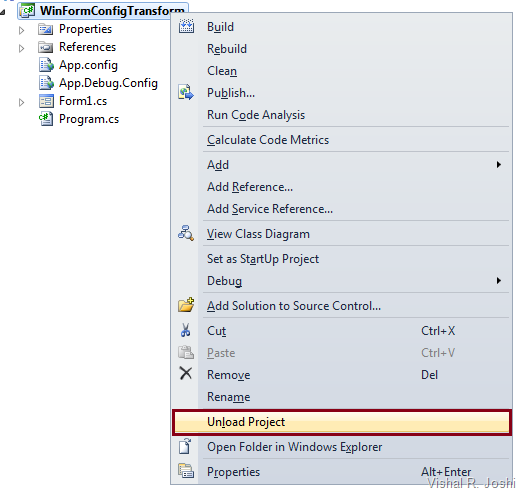Choose Calculate Code Metrics
This screenshot has height=492, width=522.
click(342, 140)
